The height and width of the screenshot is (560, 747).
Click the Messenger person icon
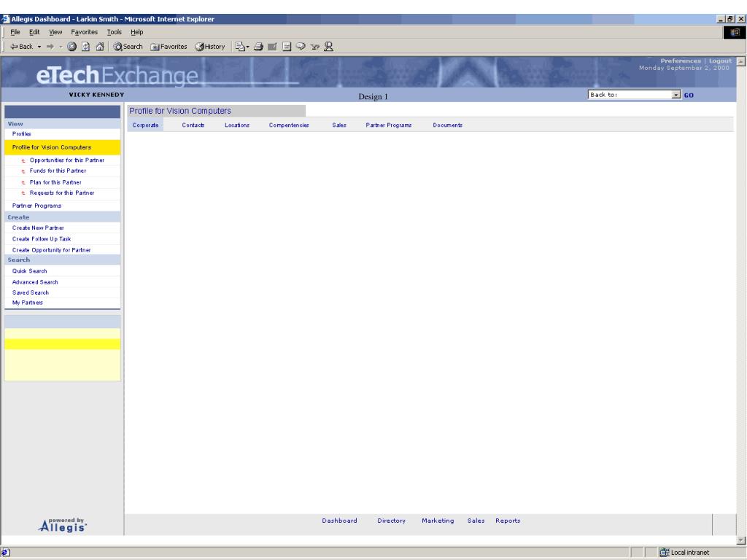(x=328, y=47)
